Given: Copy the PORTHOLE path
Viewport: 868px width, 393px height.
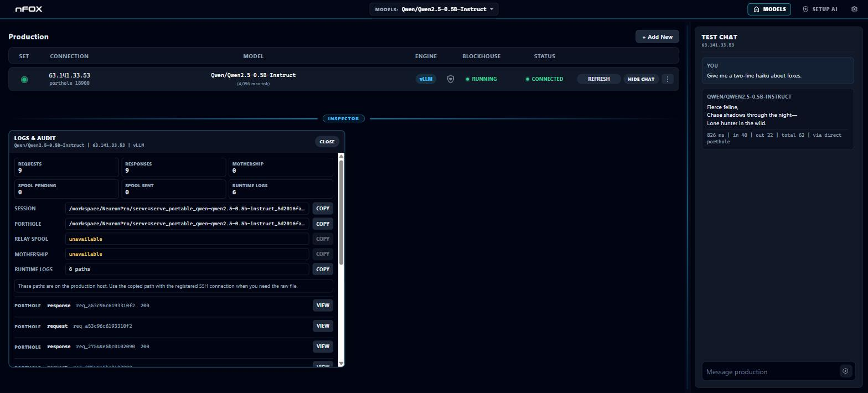Looking at the screenshot, I should point(323,224).
